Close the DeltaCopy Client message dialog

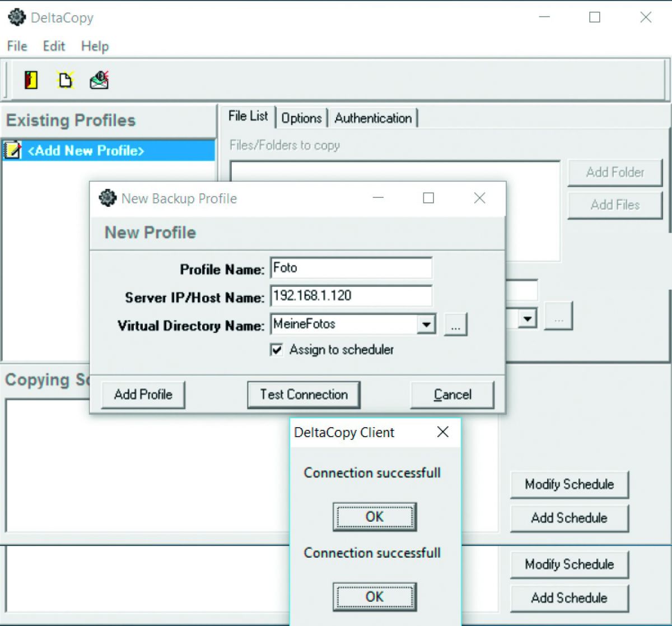coord(442,432)
